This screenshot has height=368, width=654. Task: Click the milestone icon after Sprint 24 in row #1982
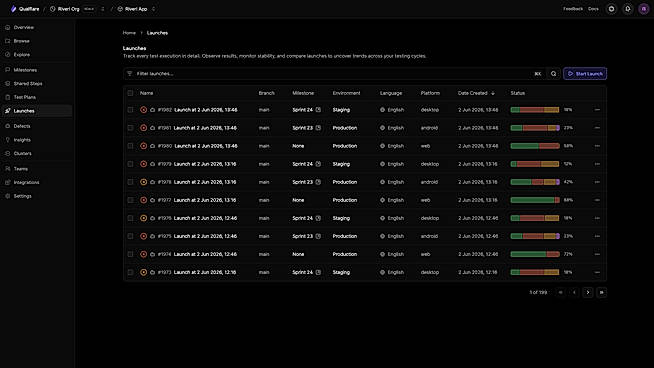318,110
